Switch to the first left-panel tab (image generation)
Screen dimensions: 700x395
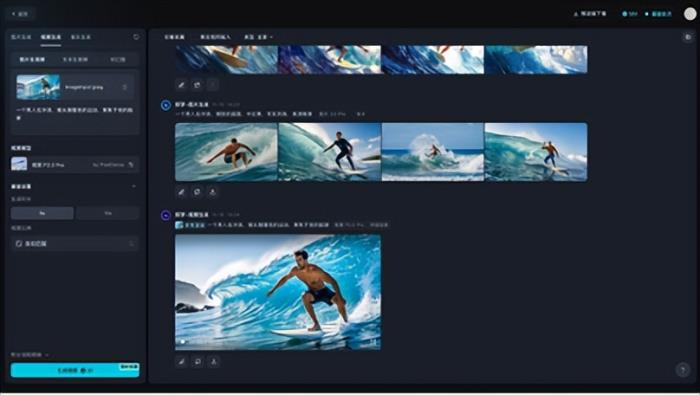pos(21,37)
